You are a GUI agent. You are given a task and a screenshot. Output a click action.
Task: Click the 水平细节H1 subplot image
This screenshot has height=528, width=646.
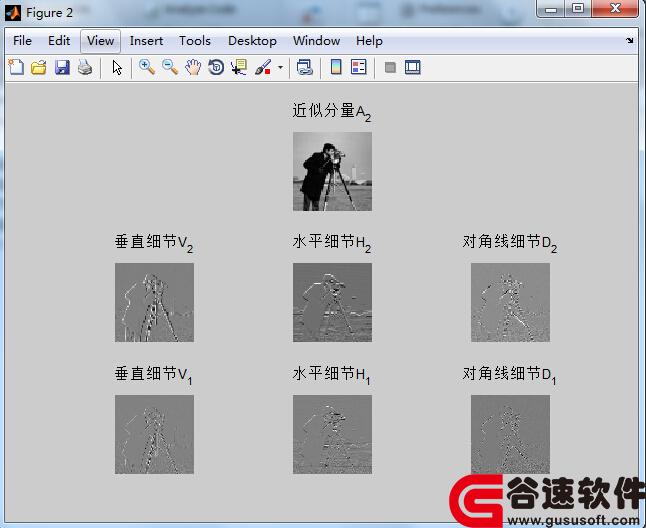pos(332,435)
